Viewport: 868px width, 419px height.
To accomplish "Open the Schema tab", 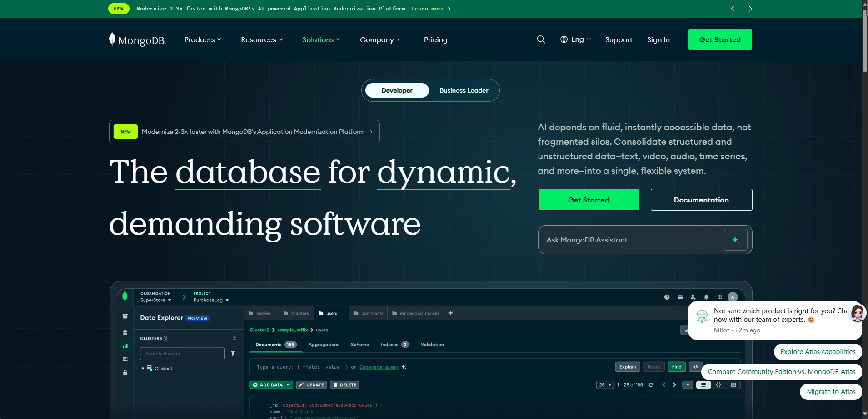I will pos(360,345).
